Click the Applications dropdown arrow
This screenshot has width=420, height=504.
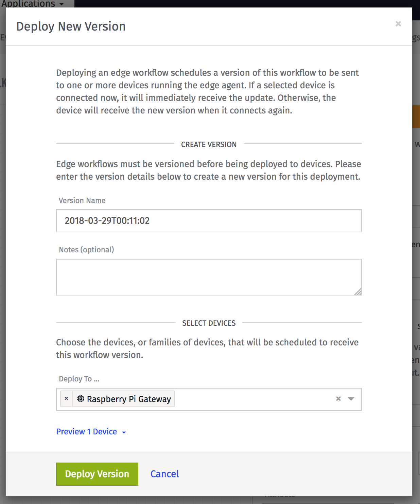click(x=61, y=4)
